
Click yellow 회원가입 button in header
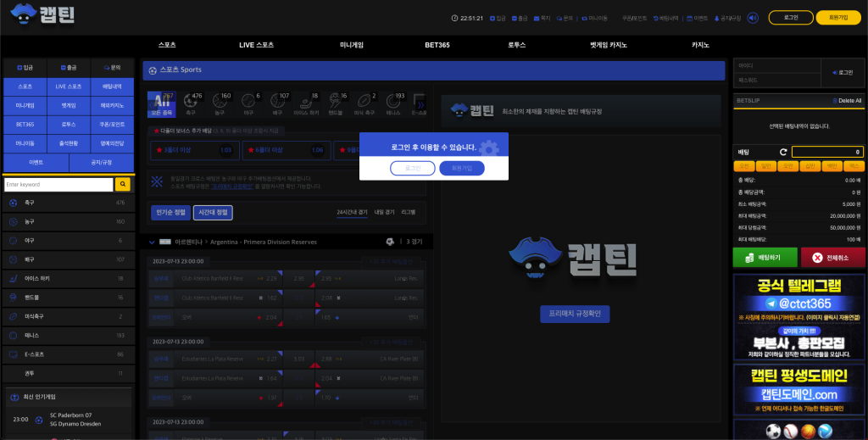pos(838,18)
